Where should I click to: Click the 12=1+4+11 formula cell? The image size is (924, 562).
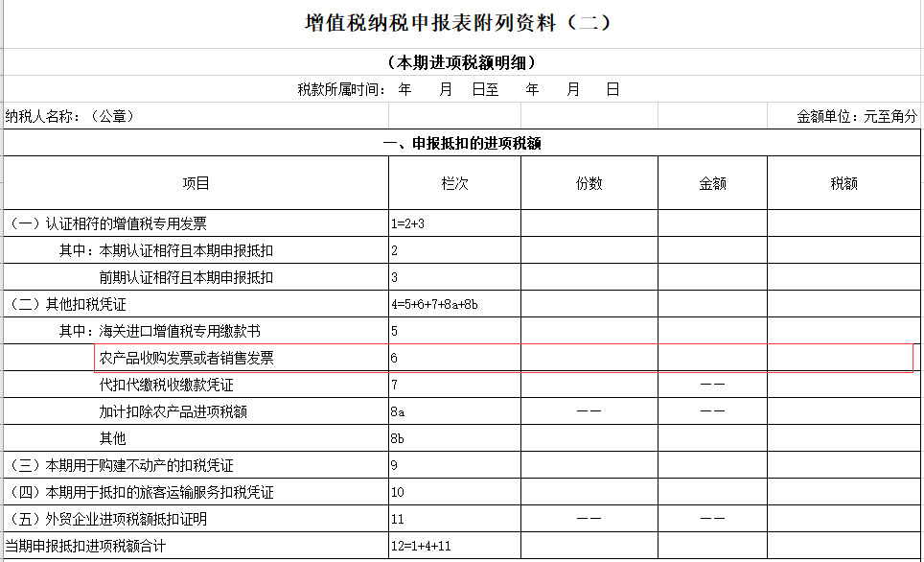click(454, 546)
